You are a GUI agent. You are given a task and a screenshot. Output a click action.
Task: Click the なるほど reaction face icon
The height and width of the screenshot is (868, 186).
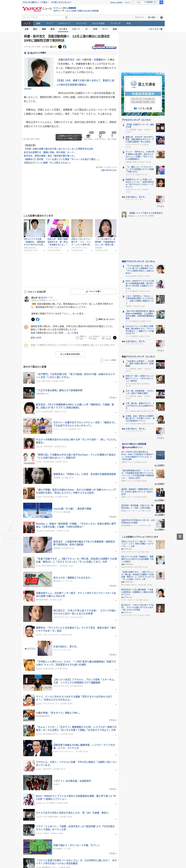click(x=91, y=337)
